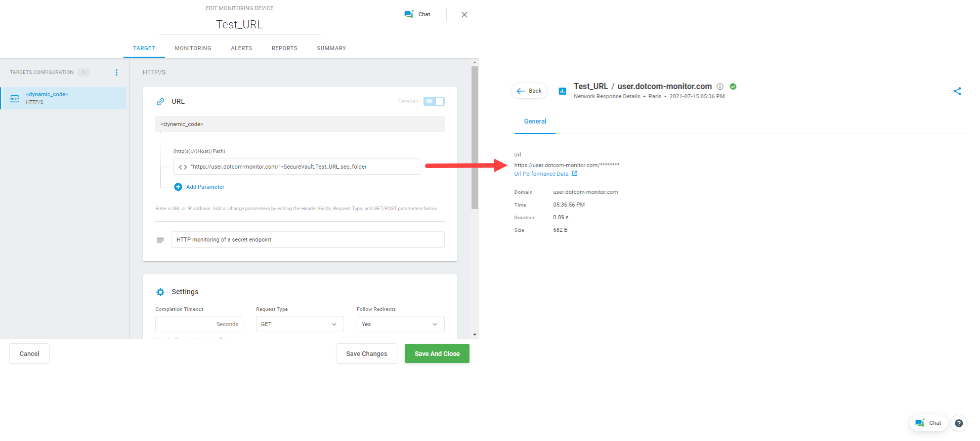980x441 pixels.
Task: Click the Cancel button
Action: click(x=29, y=353)
